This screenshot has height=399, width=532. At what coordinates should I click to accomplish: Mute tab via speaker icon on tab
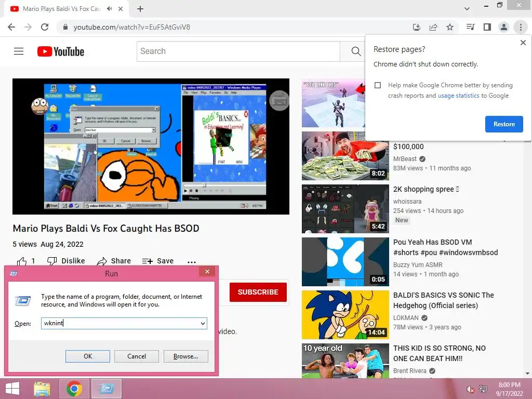point(109,9)
